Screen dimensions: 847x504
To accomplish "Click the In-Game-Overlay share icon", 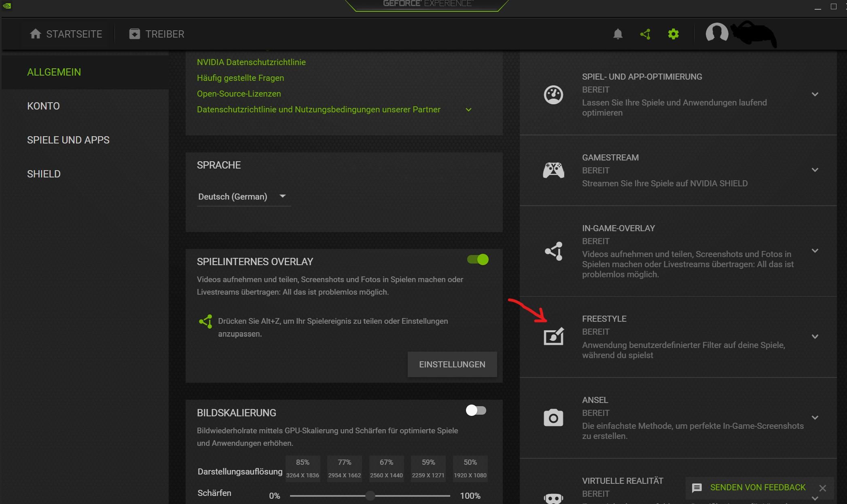I will click(554, 251).
